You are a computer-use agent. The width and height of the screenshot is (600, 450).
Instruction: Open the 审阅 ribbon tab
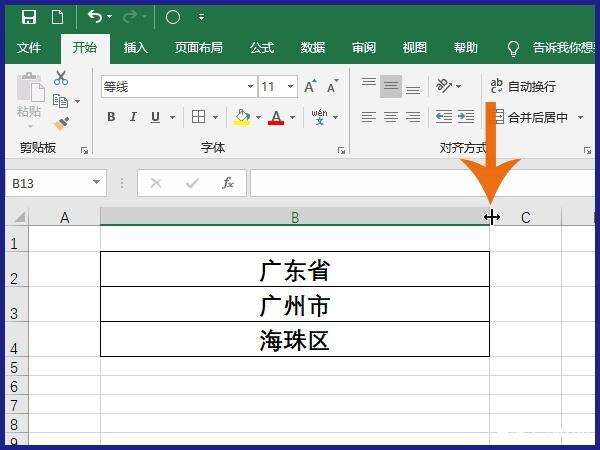364,48
